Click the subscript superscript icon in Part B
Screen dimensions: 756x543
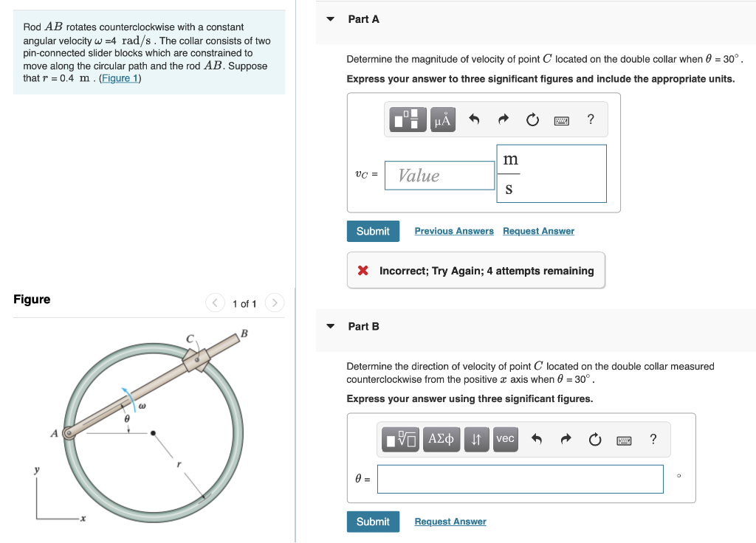coord(476,438)
